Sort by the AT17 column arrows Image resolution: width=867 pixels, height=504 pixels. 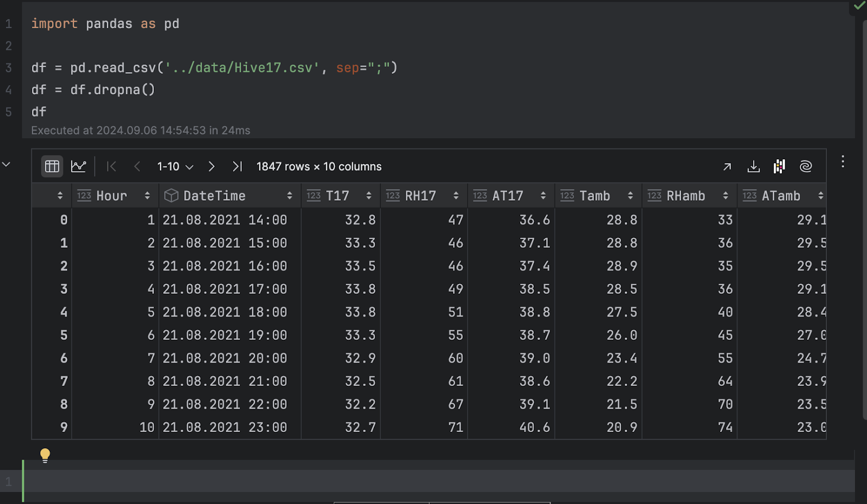tap(543, 196)
